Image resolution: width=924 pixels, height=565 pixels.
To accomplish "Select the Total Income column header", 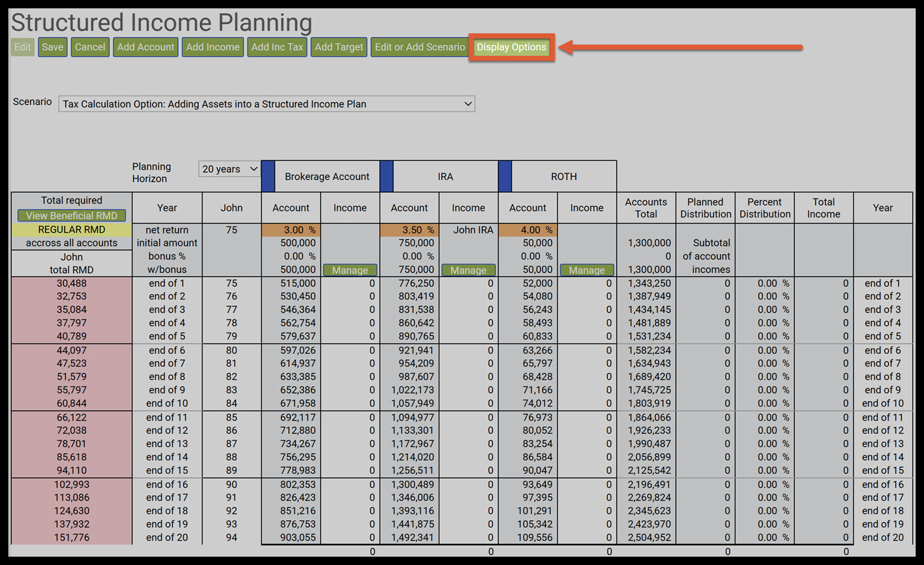I will (824, 208).
